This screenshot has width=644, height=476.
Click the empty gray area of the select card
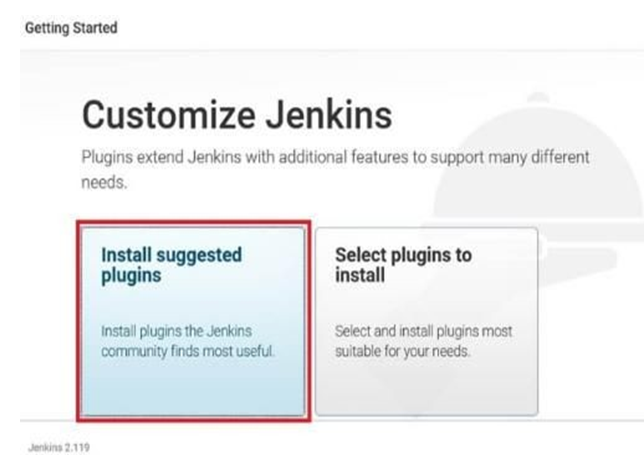(x=427, y=388)
